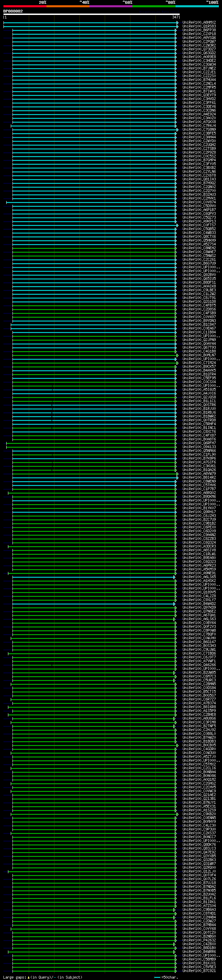Select label UniRef100_B1LFL6

click(x=199, y=898)
